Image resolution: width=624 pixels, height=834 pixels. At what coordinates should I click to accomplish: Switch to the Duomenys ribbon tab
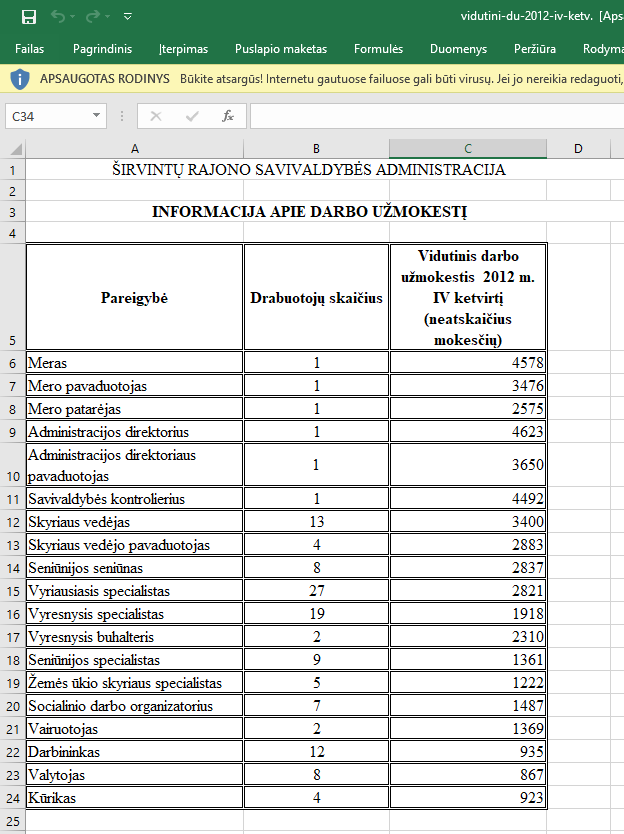click(x=458, y=48)
